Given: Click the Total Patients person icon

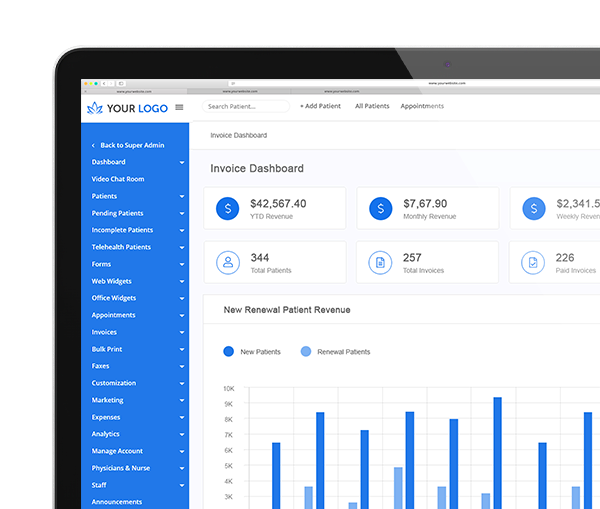Looking at the screenshot, I should click(228, 263).
